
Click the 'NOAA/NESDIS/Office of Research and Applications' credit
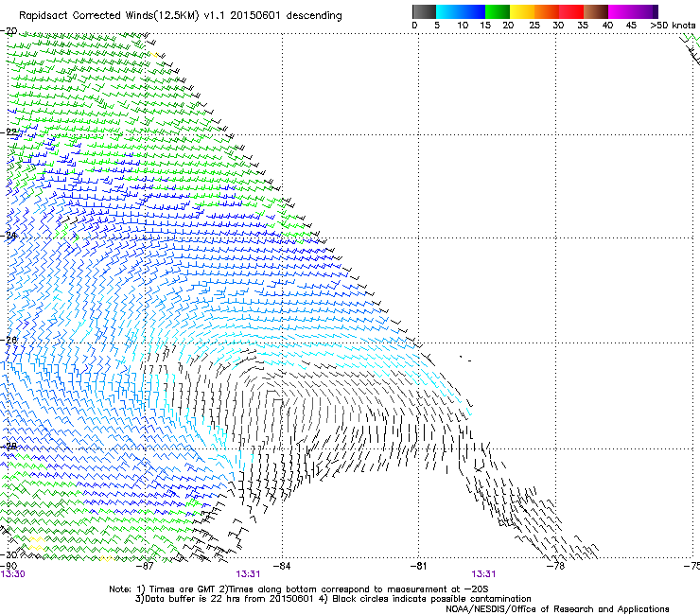click(x=557, y=609)
